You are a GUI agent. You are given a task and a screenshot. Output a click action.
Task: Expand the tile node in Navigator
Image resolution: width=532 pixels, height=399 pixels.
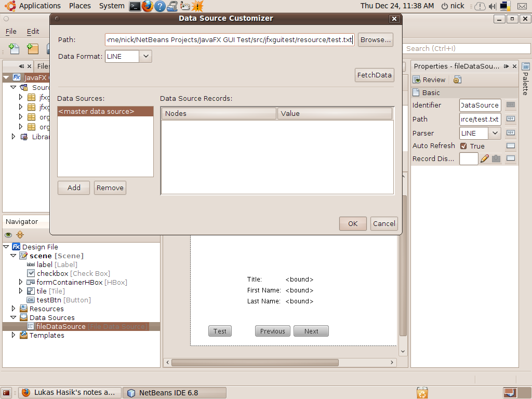pos(21,291)
